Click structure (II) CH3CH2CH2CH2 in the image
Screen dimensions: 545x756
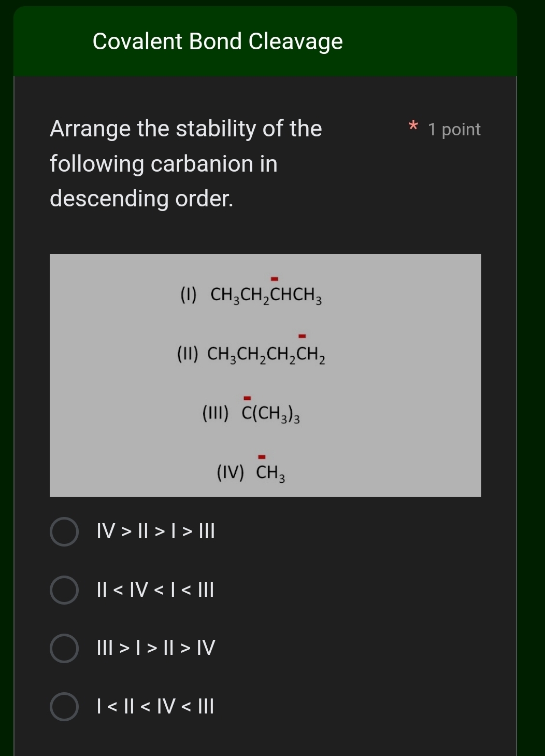(x=251, y=355)
